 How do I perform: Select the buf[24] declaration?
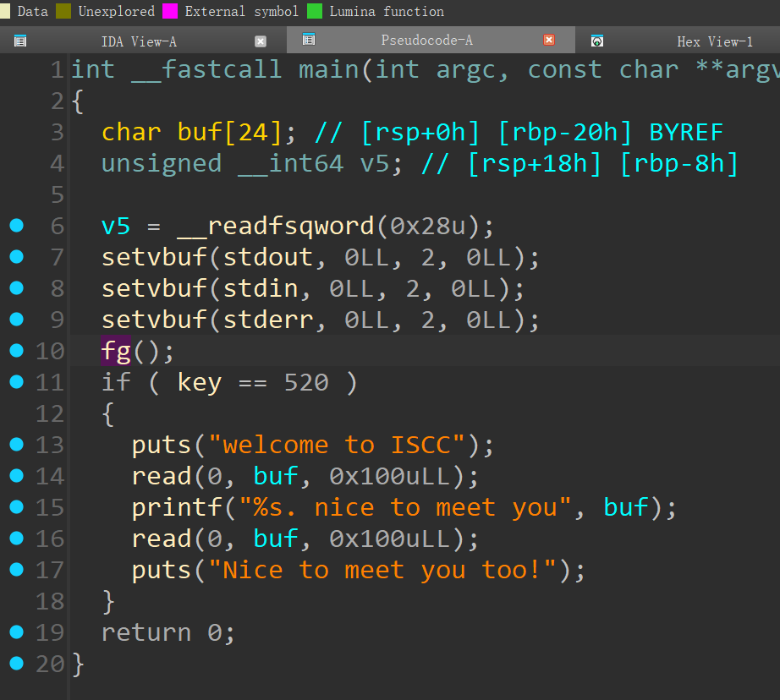[199, 133]
